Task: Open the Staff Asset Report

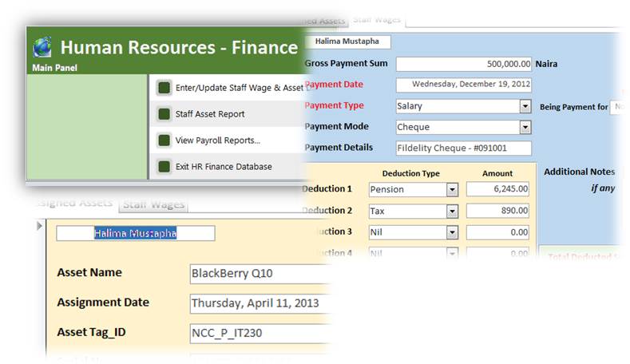Action: (210, 114)
